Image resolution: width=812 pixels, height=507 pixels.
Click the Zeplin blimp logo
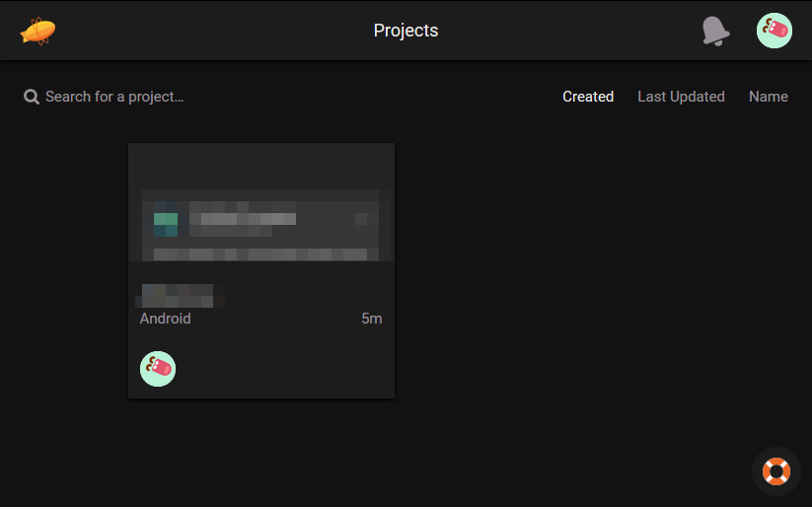click(x=37, y=31)
